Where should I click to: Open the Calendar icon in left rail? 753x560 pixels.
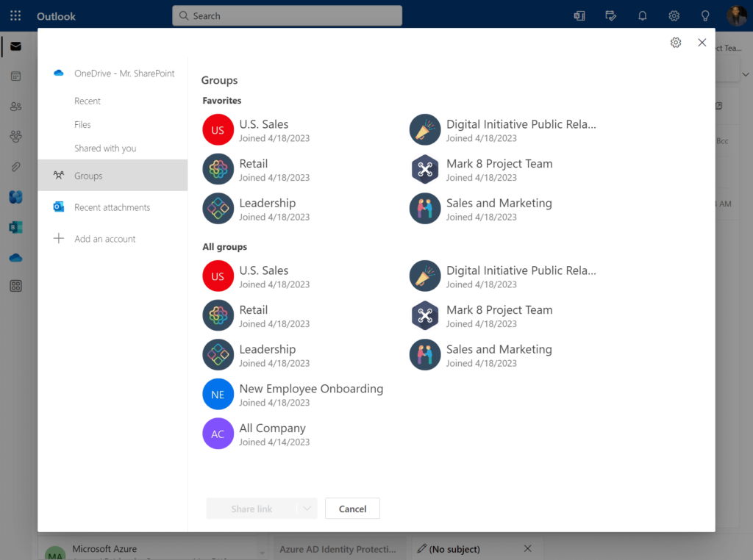(x=15, y=76)
